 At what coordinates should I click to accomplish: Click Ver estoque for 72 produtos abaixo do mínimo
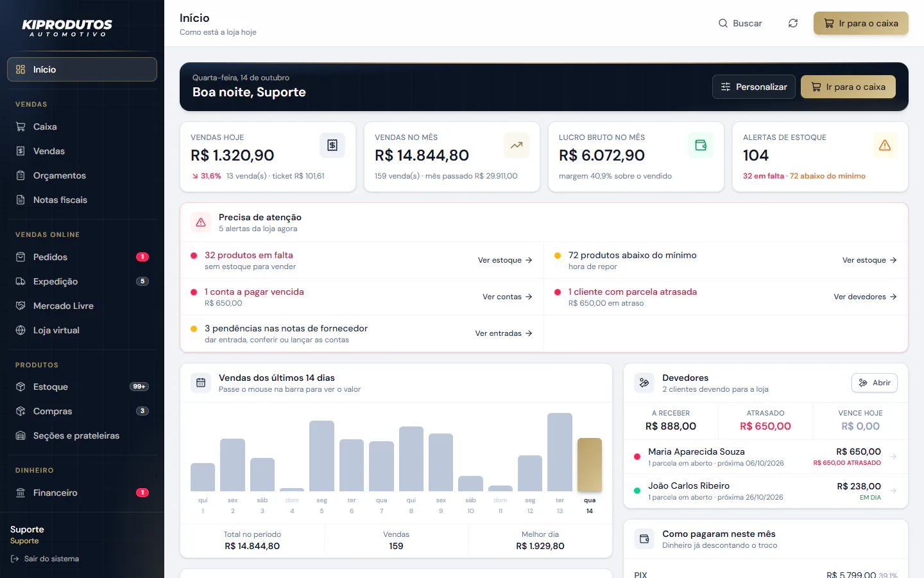point(869,260)
